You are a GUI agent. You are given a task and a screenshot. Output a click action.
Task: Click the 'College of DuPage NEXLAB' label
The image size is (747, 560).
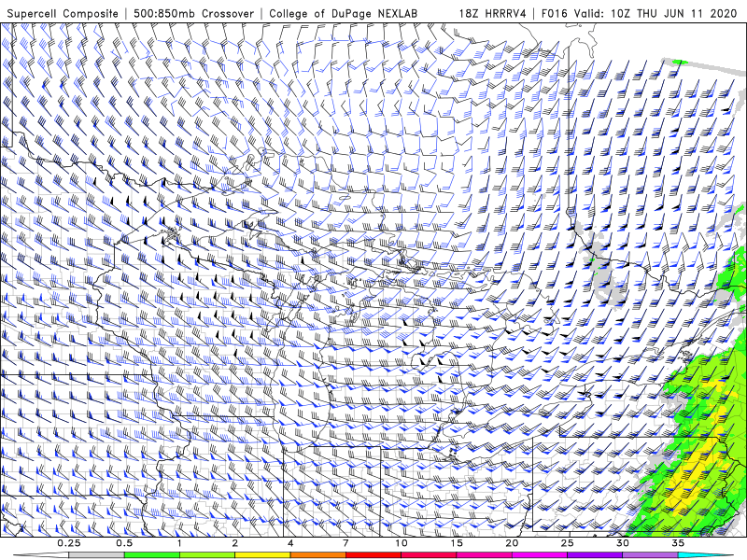pos(343,13)
